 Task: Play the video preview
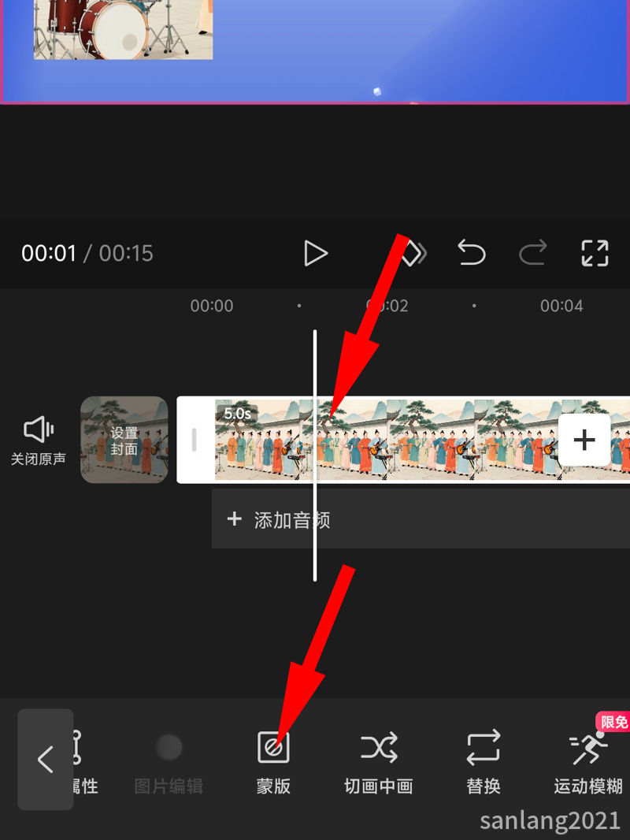point(315,254)
